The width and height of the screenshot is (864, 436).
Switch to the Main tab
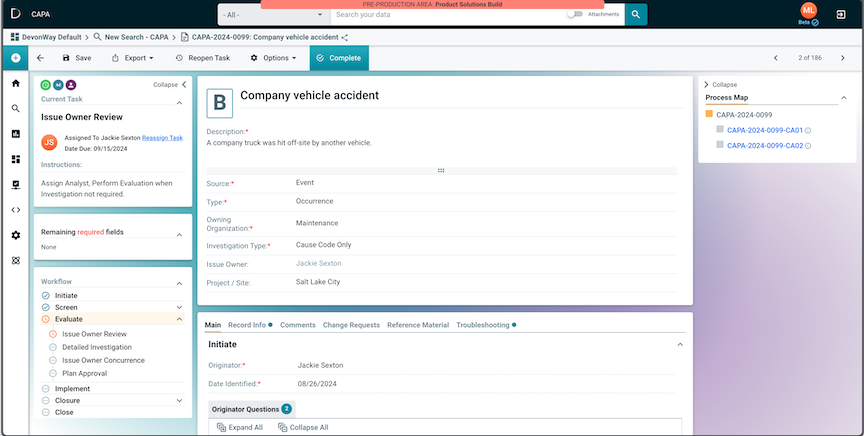pyautogui.click(x=213, y=325)
